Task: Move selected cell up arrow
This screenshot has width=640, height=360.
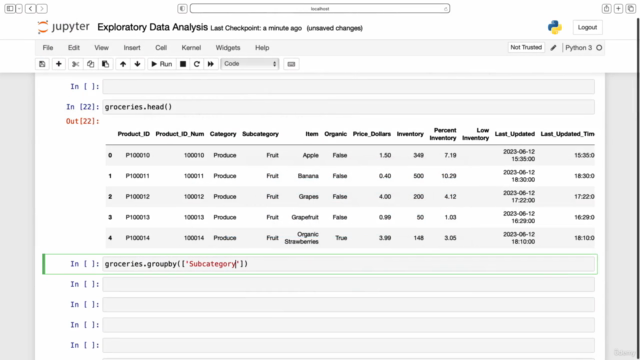Action: pyautogui.click(x=123, y=64)
